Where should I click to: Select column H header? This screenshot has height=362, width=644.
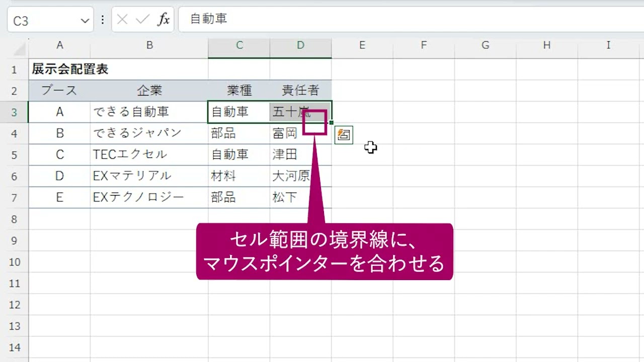click(x=547, y=45)
